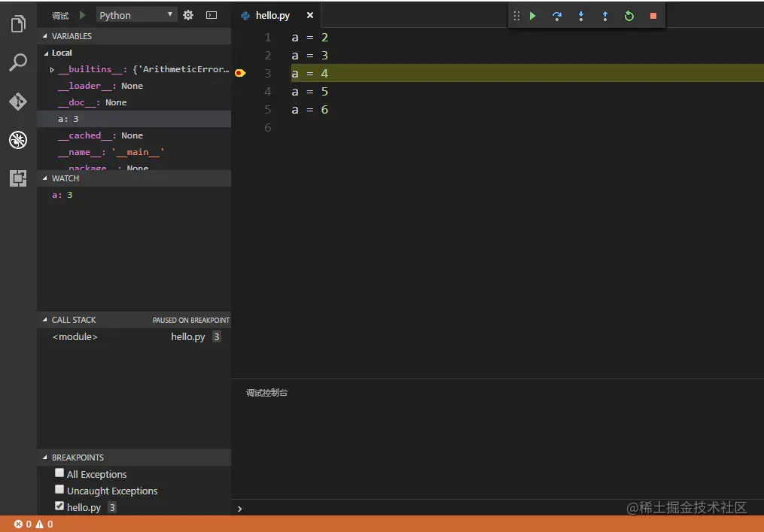Open debug console terminal icon
Viewport: 764px width, 532px height.
click(212, 15)
